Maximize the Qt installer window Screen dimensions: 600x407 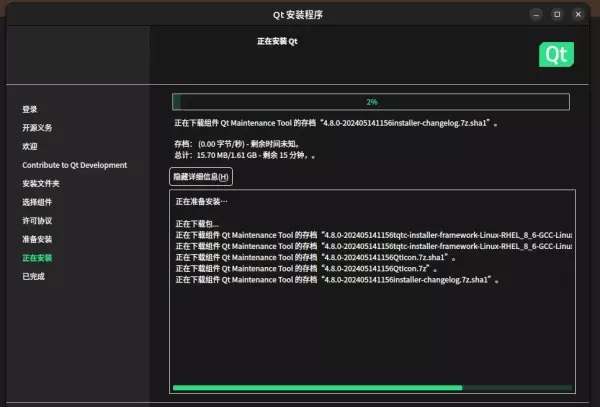coord(557,15)
